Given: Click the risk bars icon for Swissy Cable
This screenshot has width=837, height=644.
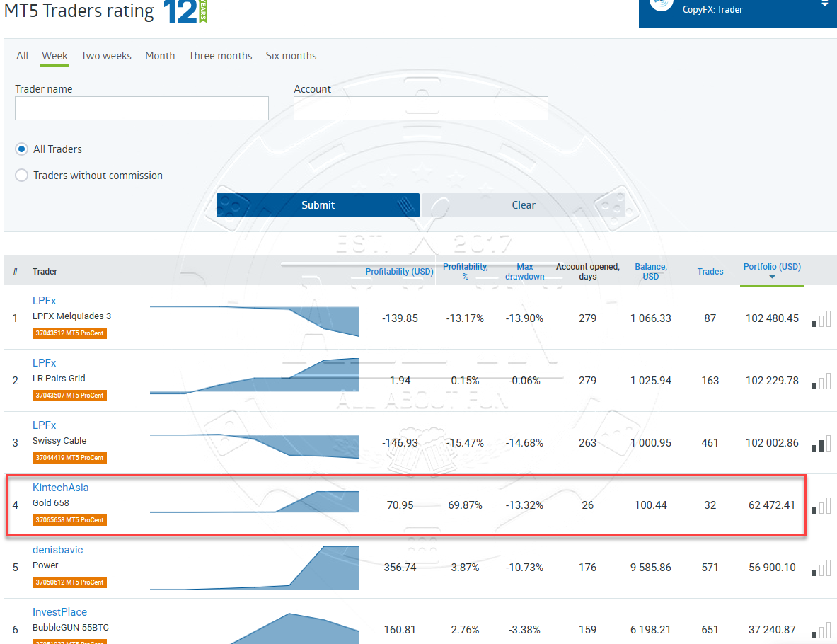Looking at the screenshot, I should 821,444.
